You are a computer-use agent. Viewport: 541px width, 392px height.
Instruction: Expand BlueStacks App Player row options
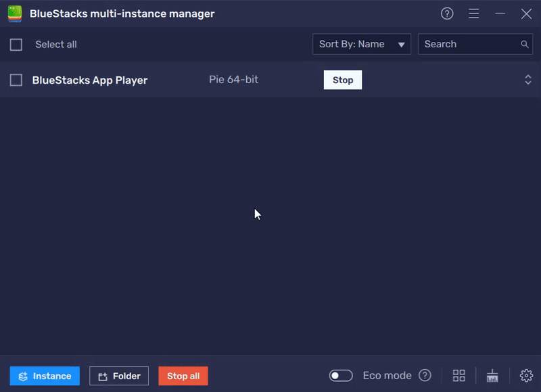(x=527, y=79)
